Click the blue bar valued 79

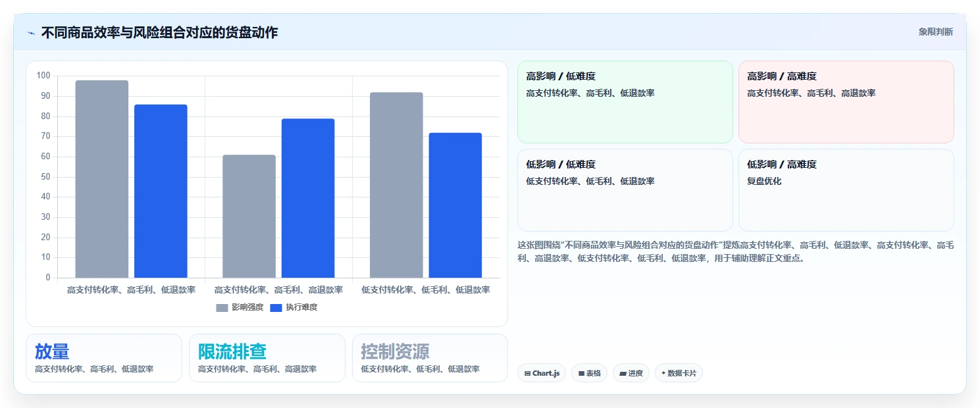pos(308,198)
